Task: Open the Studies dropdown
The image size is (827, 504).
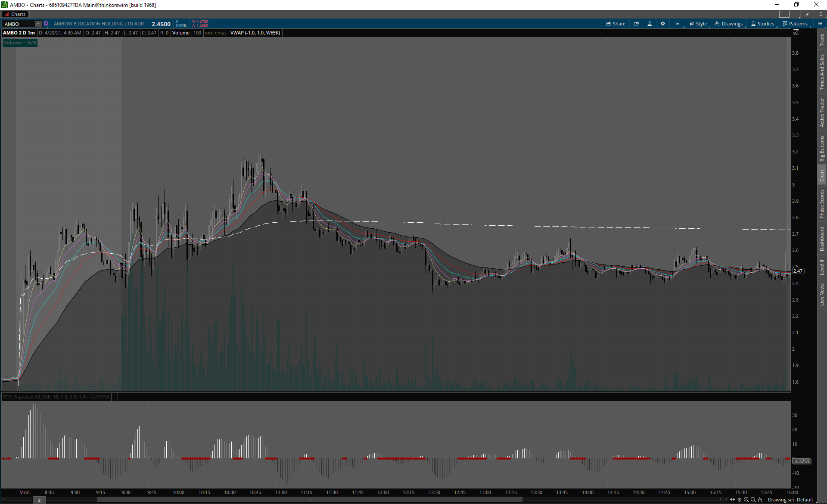Action: (x=762, y=24)
